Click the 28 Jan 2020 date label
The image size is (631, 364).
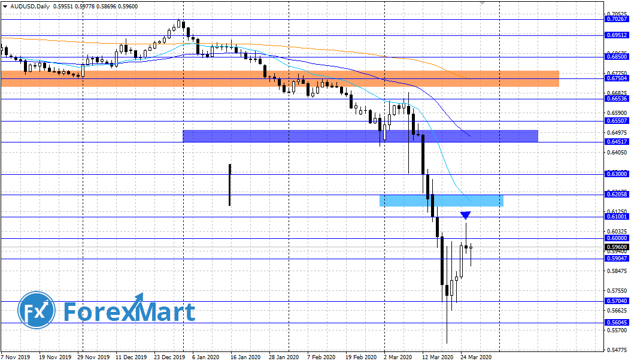pos(284,357)
